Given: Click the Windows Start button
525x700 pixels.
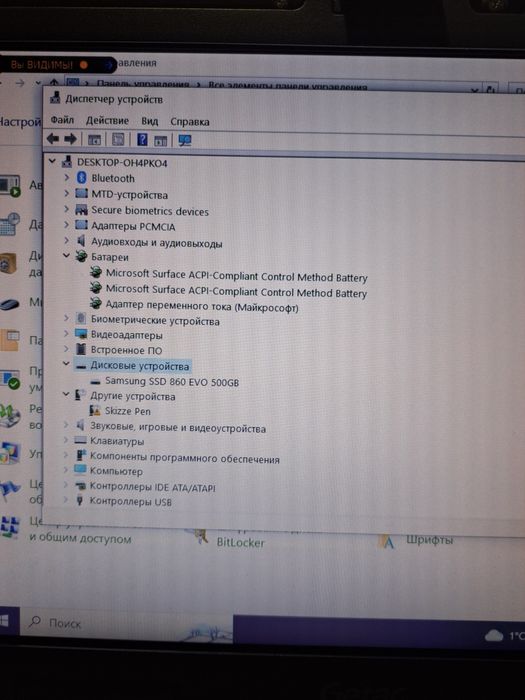Looking at the screenshot, I should [4, 621].
